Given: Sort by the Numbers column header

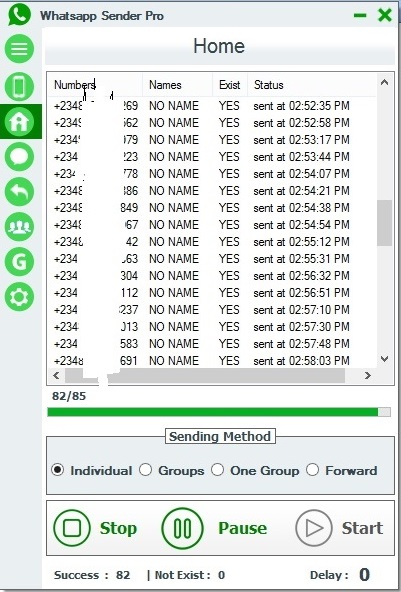Looking at the screenshot, I should 95,85.
